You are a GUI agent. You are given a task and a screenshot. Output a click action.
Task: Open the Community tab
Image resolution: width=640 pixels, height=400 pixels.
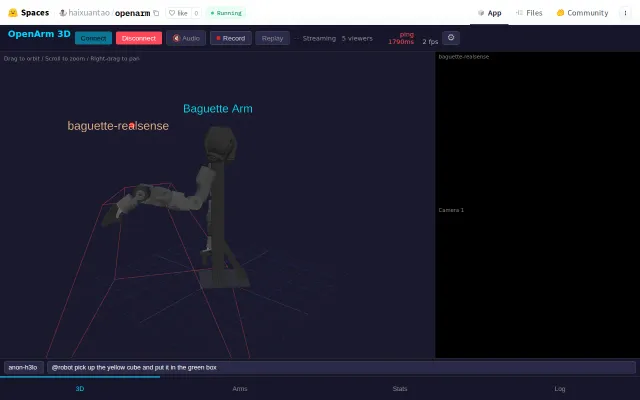pos(582,13)
